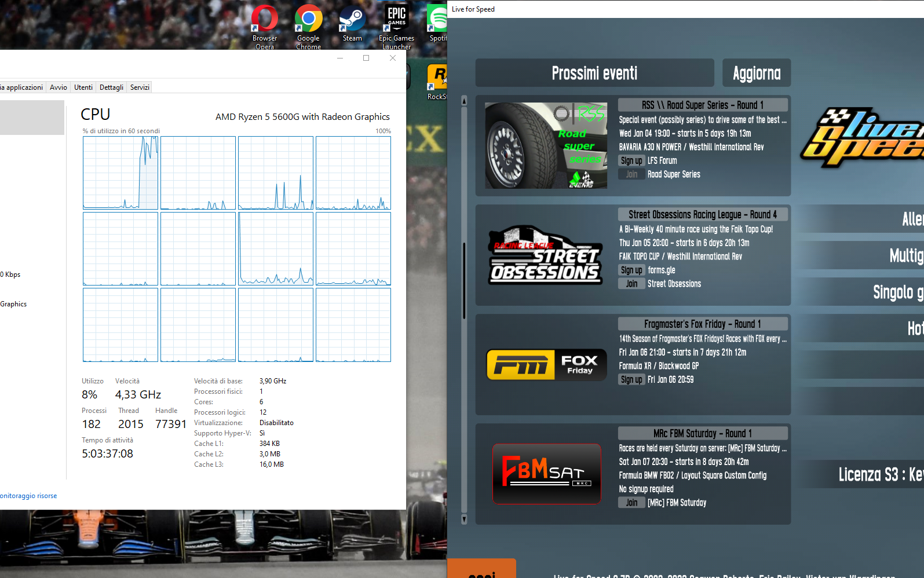The width and height of the screenshot is (924, 578).
Task: Click the Disabilitato virtualization value
Action: [276, 423]
